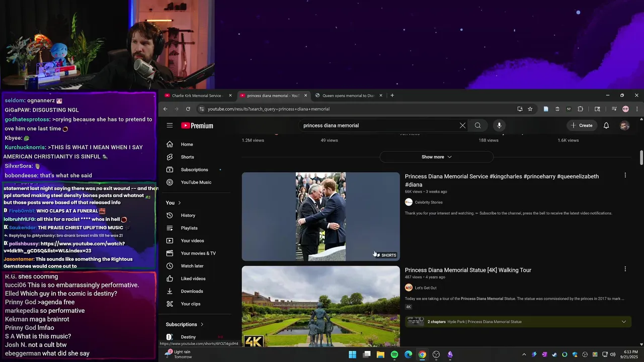
Task: Click the YouTube search input field
Action: (x=380, y=125)
